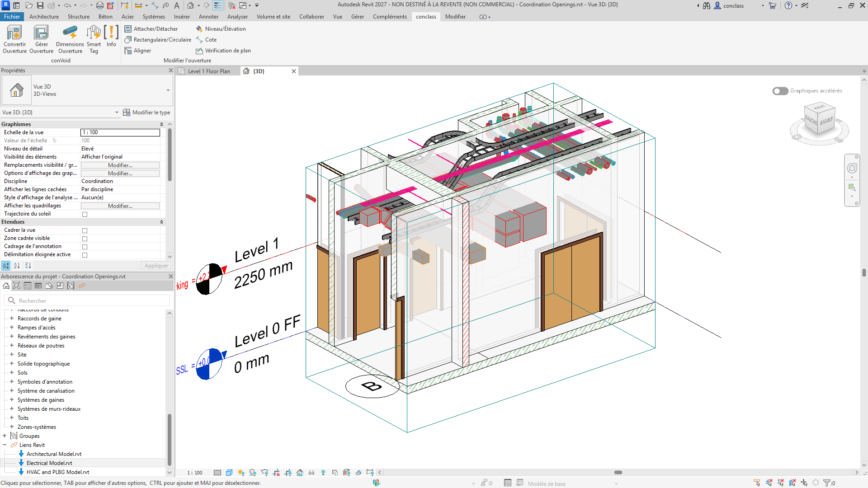Sort properties A to Z
Image resolution: width=868 pixels, height=488 pixels.
point(17,266)
